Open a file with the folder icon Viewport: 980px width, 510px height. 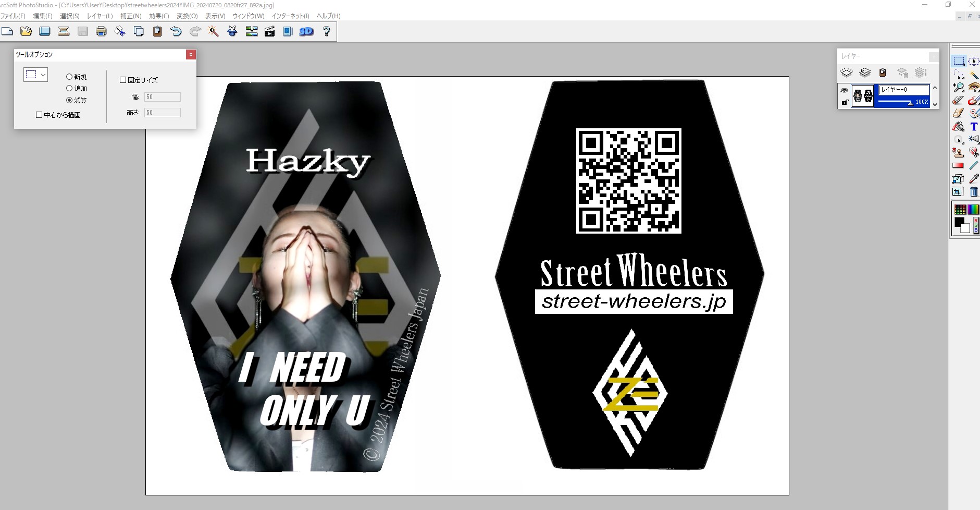(x=26, y=31)
